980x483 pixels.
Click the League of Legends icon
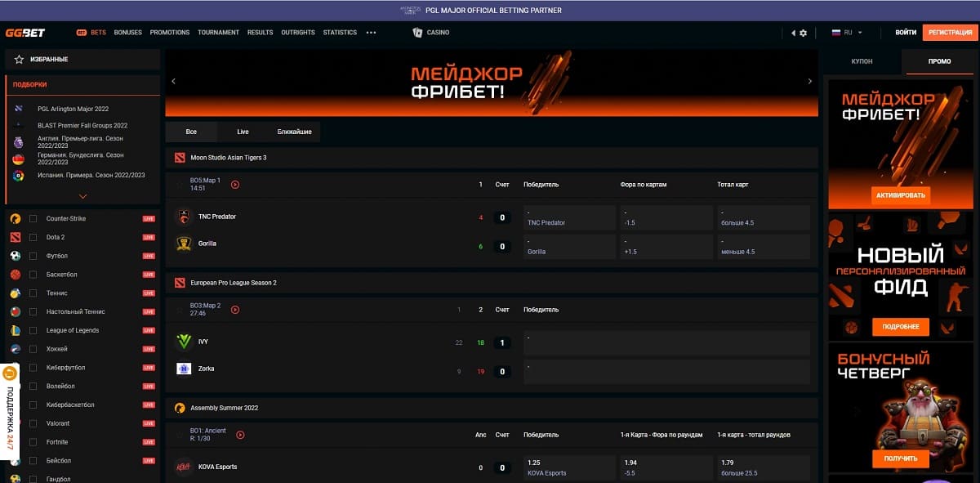[x=16, y=330]
